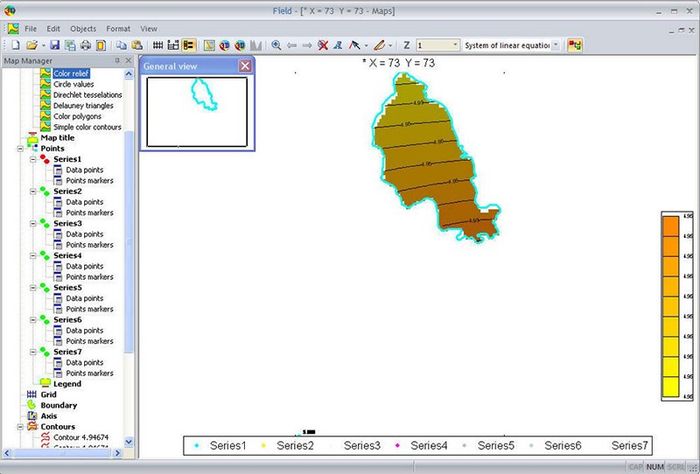Select Circle values map type

pyautogui.click(x=74, y=84)
